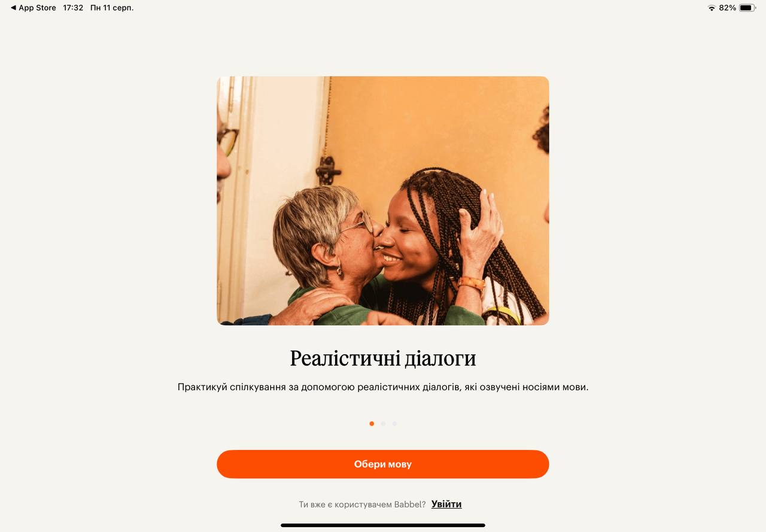Image resolution: width=766 pixels, height=532 pixels.
Task: Tap the orange Обери мову button
Action: pyautogui.click(x=383, y=464)
